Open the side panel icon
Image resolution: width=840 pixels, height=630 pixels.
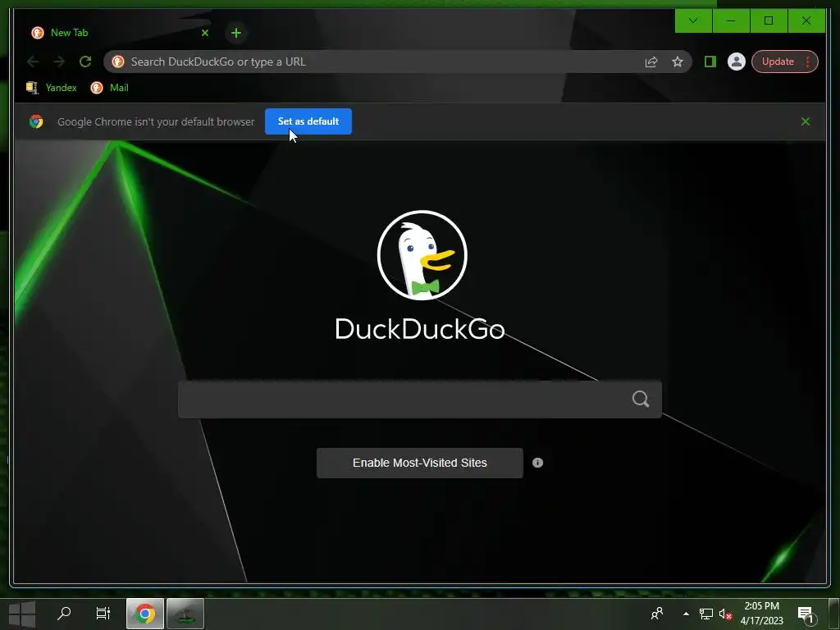[x=710, y=62]
